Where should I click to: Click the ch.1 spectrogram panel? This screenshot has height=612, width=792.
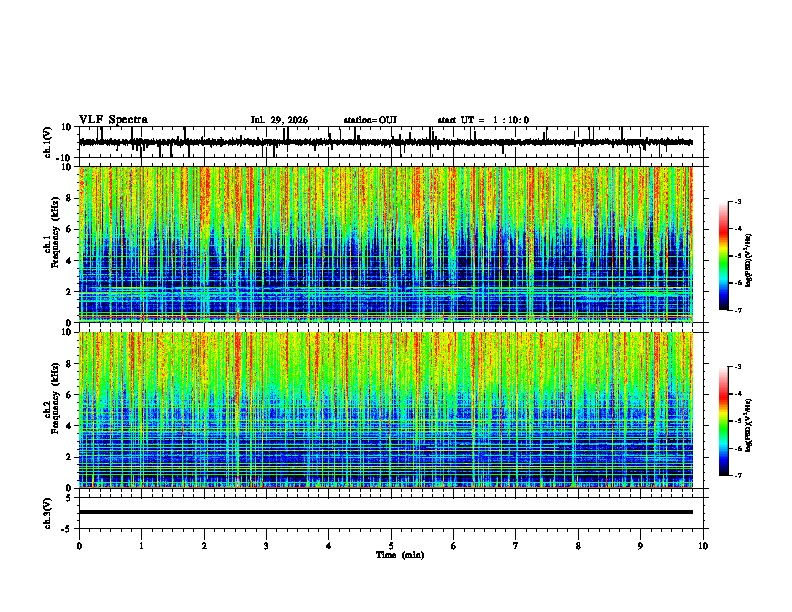pos(385,244)
